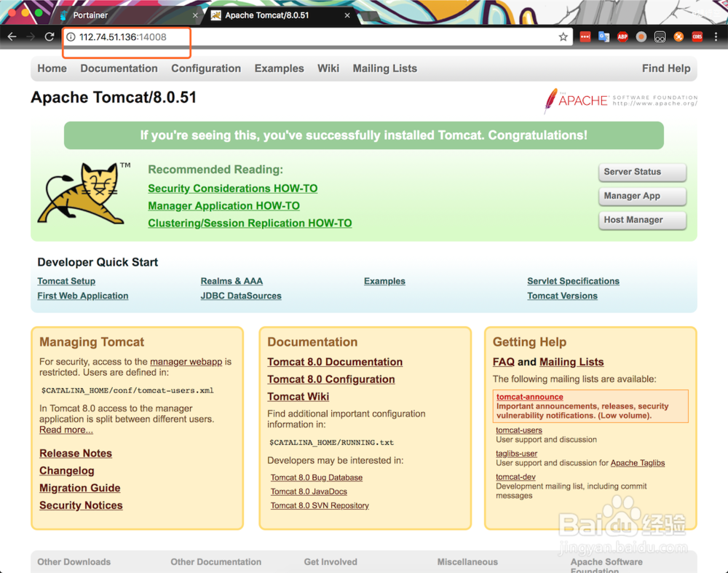This screenshot has width=728, height=573.
Task: Click the Host Manager button
Action: (x=642, y=220)
